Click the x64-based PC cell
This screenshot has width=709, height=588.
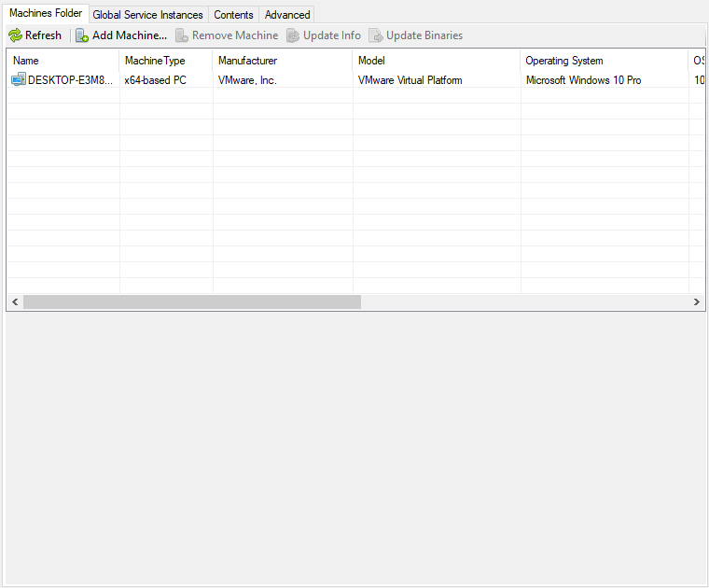(155, 80)
